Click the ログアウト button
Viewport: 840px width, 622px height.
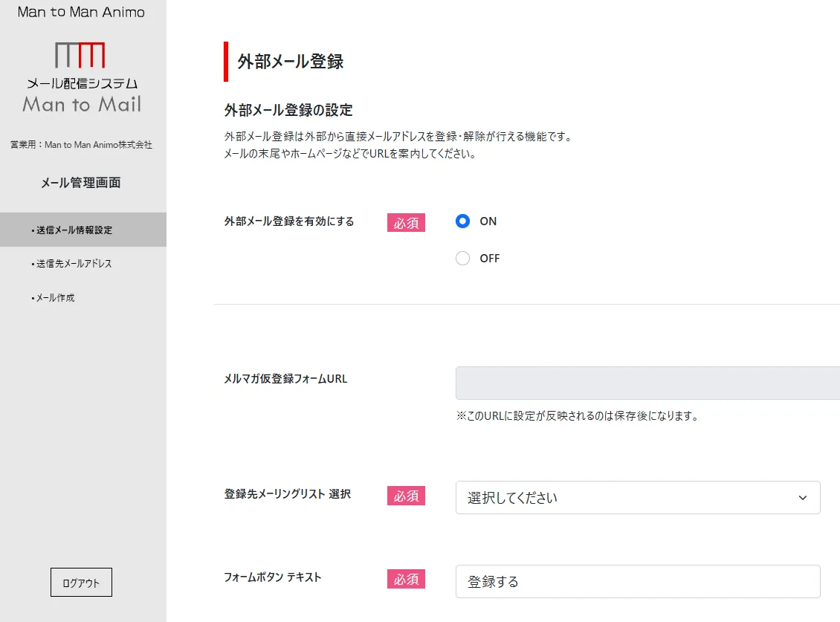pos(80,582)
